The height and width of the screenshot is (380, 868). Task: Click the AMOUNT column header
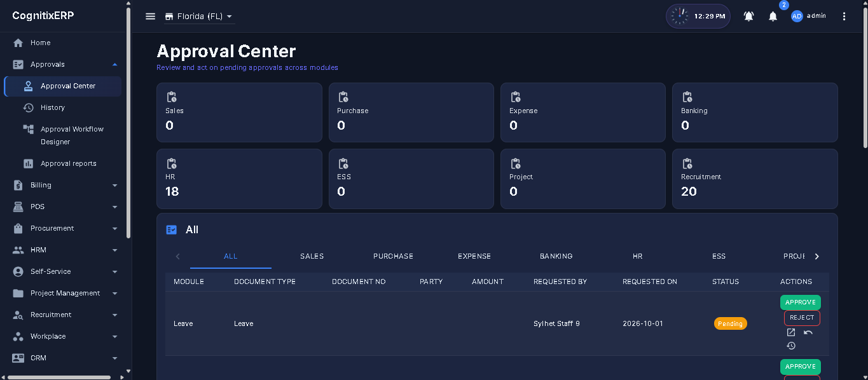click(488, 282)
